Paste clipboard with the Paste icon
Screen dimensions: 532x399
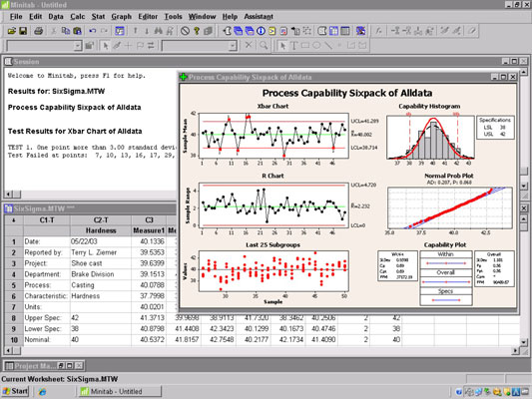[x=78, y=31]
